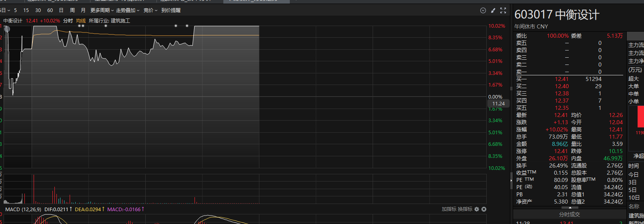Open the 走势叠加 dropdown
This screenshot has height=224, width=644.
(127, 10)
